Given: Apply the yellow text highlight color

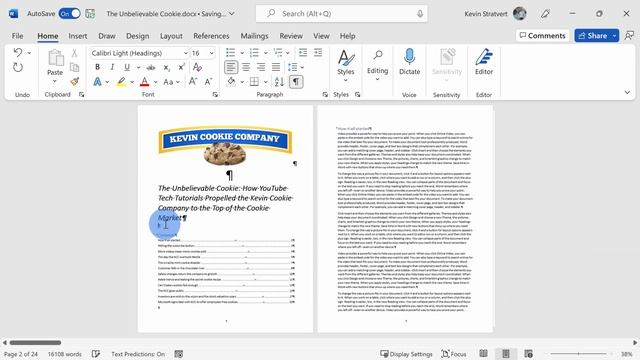Looking at the screenshot, I should [121, 82].
